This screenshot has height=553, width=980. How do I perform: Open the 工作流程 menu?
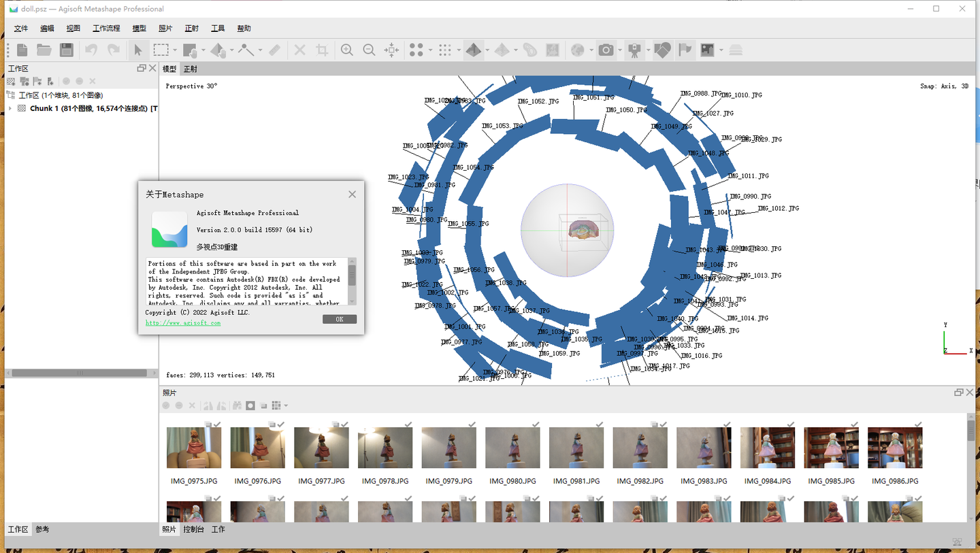pos(105,28)
